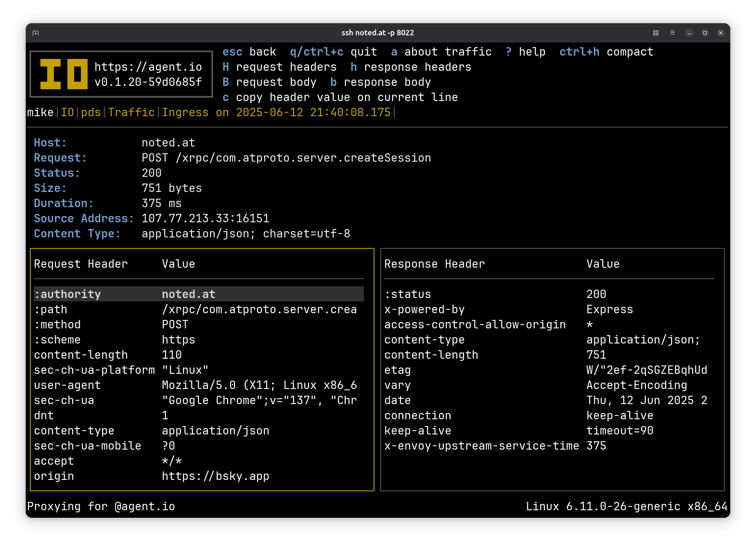Screen dimensions: 756x546
Task: Click 'Proxying for @agent.io' status text
Action: (x=101, y=506)
